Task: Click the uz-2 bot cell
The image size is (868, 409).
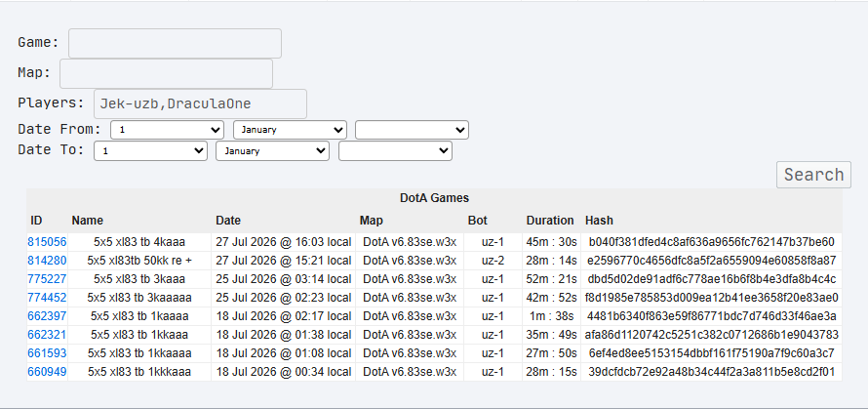Action: point(493,261)
